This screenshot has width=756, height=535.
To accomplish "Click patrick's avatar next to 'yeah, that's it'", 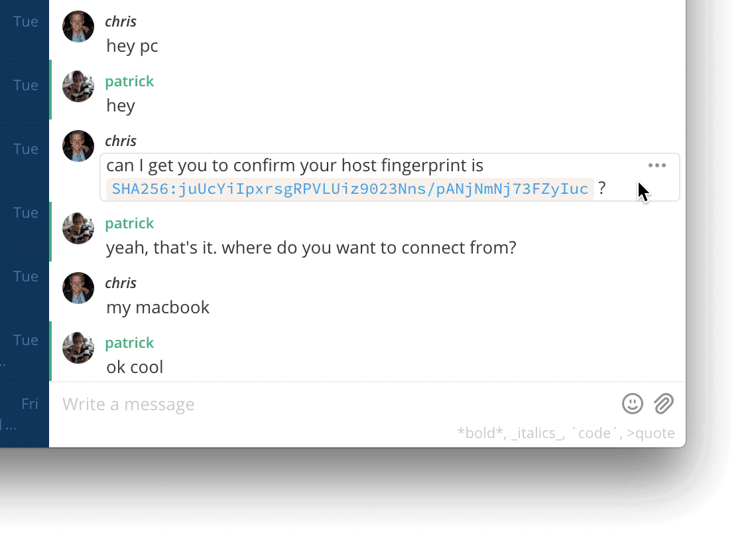I will (x=78, y=228).
